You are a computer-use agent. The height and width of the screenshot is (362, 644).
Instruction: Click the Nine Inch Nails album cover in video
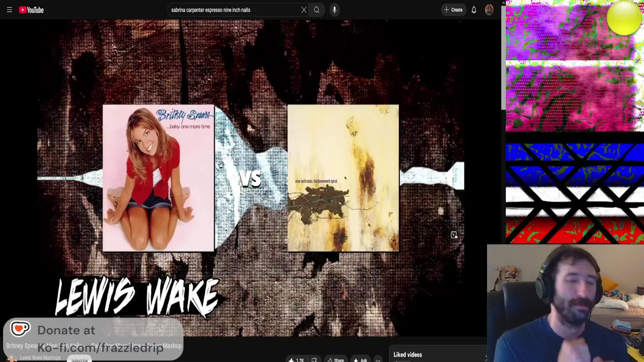[x=343, y=178]
